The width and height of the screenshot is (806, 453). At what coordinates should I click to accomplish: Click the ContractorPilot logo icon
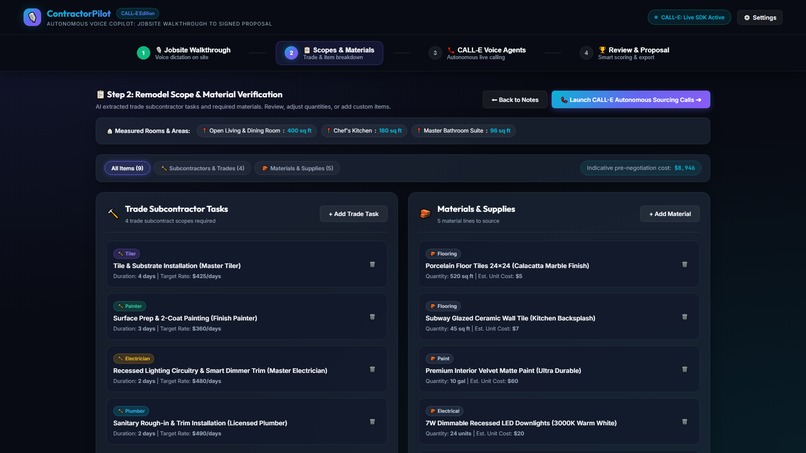(32, 17)
